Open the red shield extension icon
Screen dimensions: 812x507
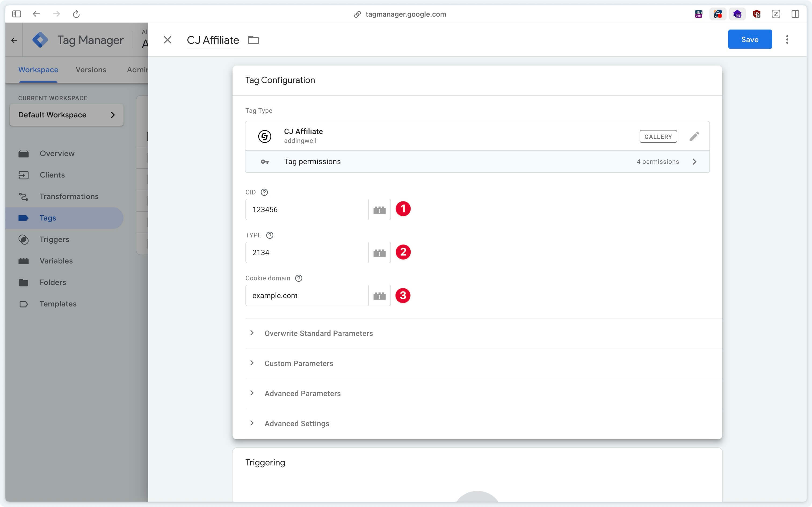[757, 14]
